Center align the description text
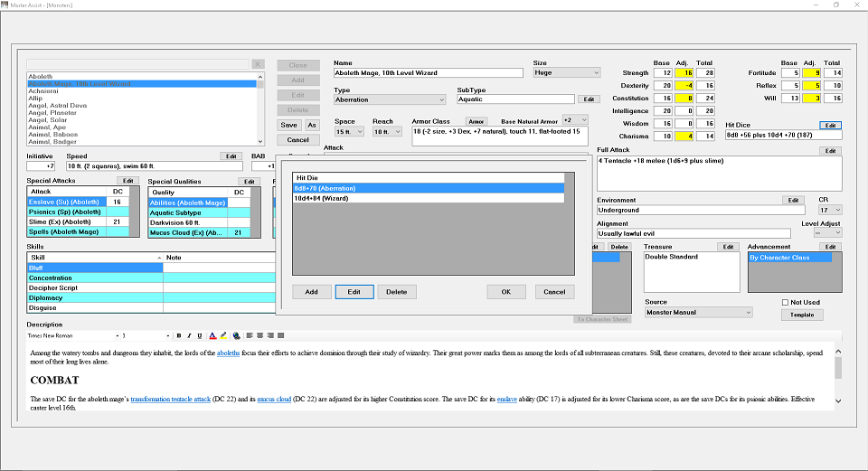The image size is (868, 471). [260, 335]
